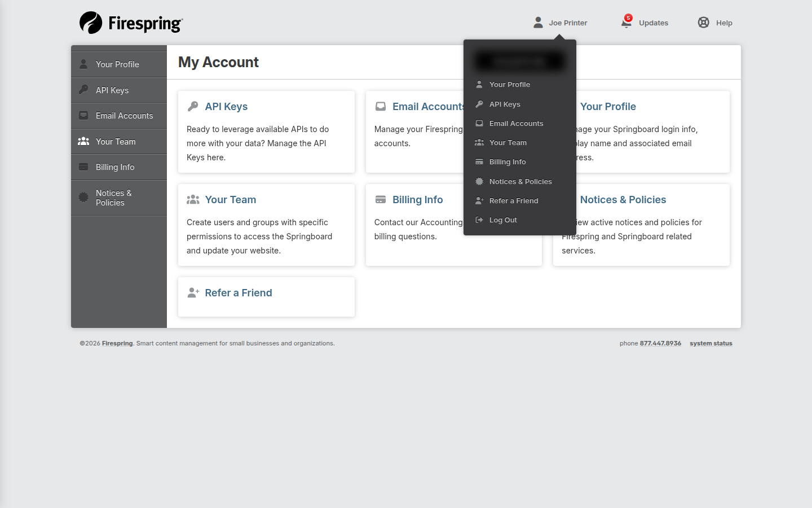Open the API Keys card heading link

pos(226,107)
